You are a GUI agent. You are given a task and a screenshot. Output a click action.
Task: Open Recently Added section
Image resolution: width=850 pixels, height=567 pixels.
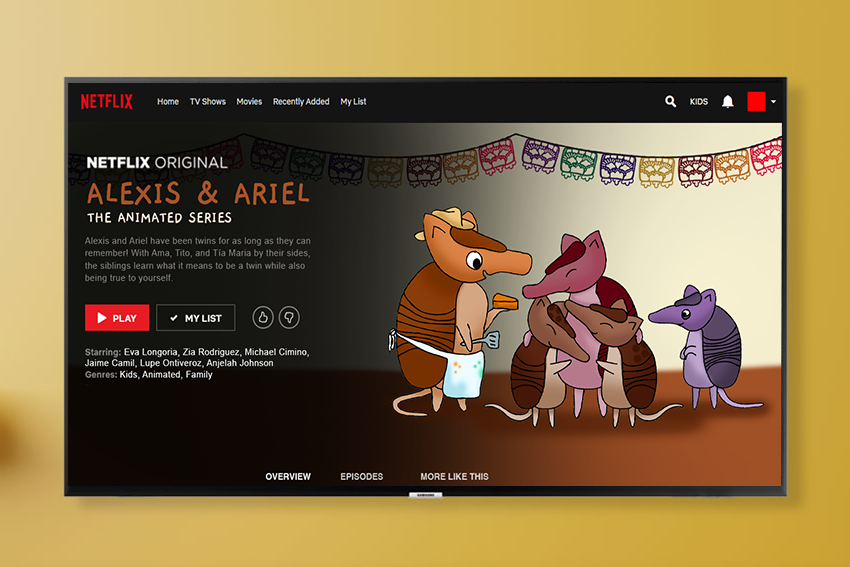(301, 101)
